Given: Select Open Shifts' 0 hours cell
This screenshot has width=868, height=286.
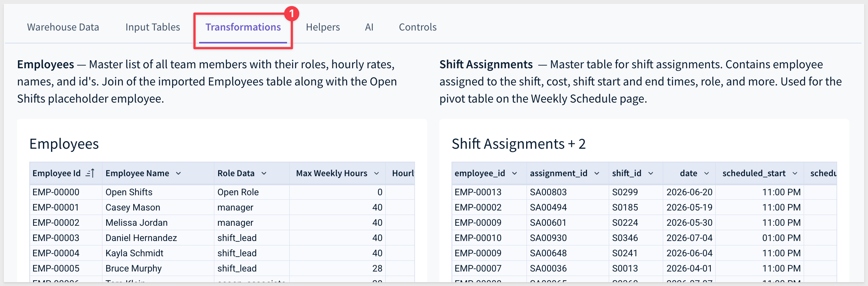Looking at the screenshot, I should click(x=337, y=192).
